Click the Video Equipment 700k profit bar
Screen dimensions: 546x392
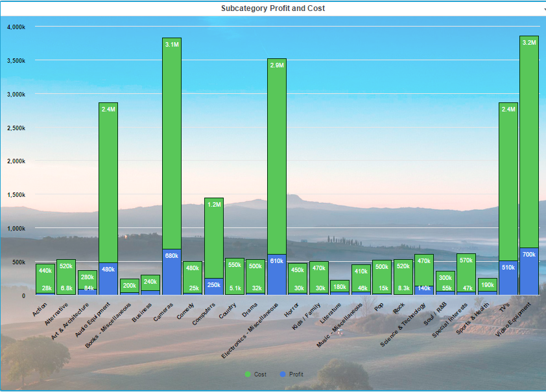point(529,271)
